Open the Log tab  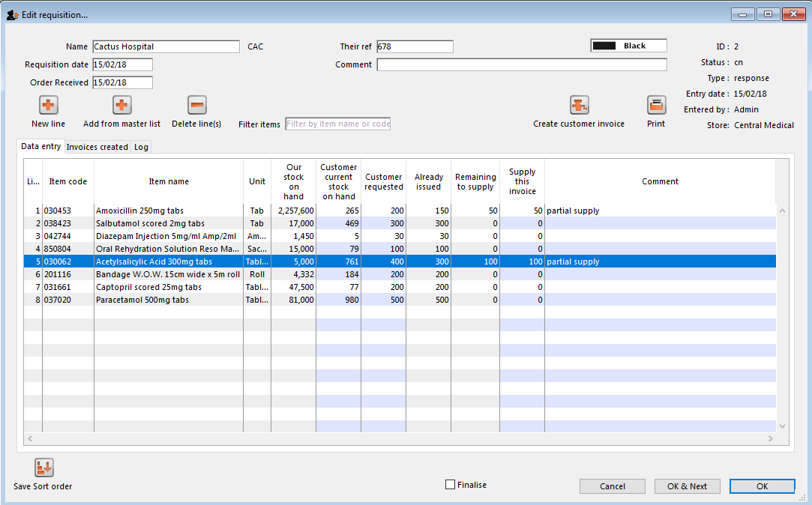click(141, 147)
